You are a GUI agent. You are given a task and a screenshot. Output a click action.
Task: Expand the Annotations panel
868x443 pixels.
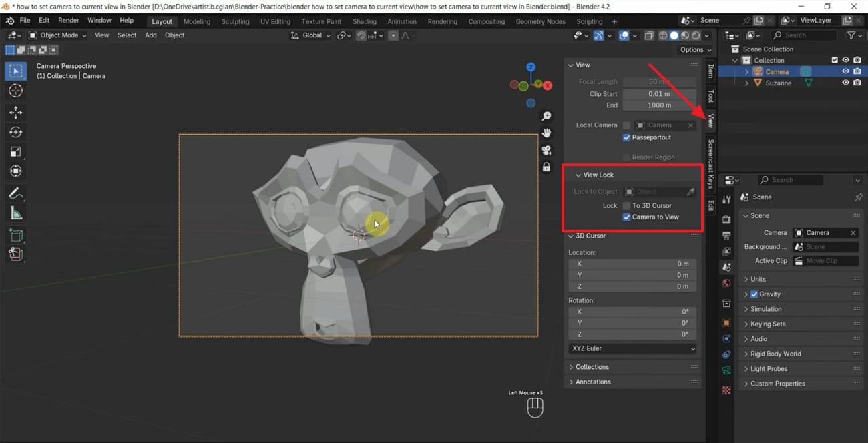point(571,382)
